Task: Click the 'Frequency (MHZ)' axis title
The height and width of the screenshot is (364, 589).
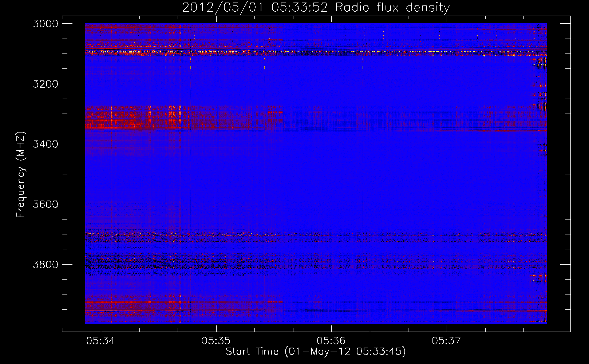Action: click(21, 175)
